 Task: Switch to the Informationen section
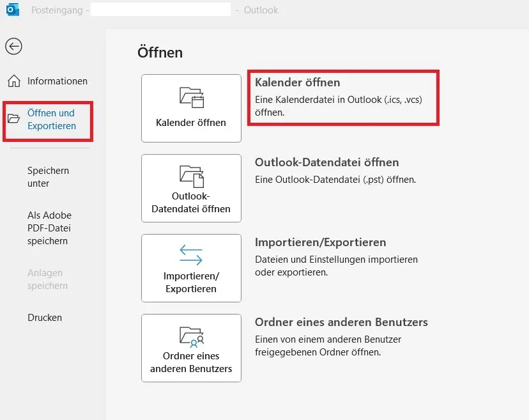click(57, 81)
